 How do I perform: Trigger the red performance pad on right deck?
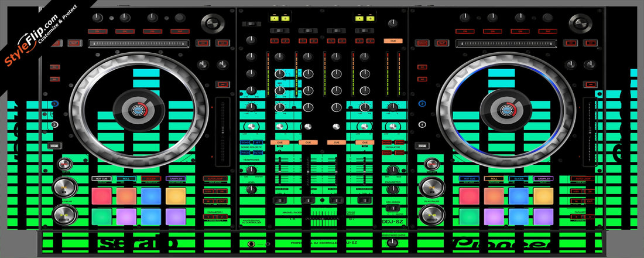470,196
